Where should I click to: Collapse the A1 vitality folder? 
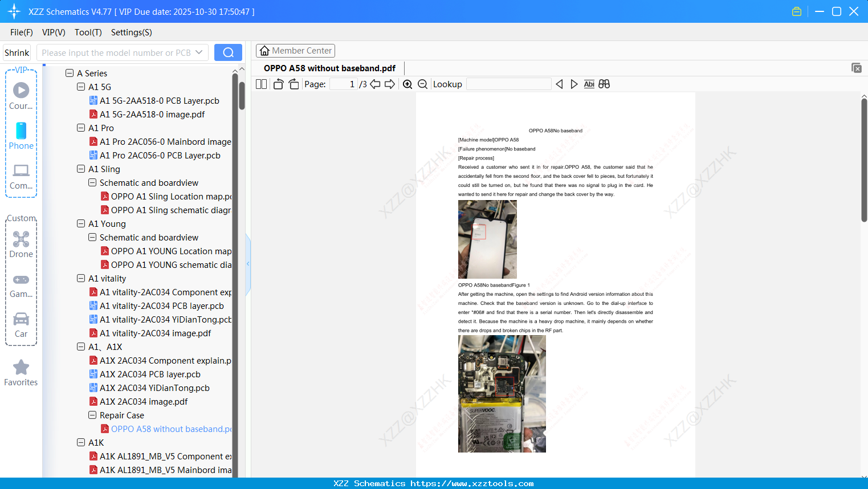[81, 279]
